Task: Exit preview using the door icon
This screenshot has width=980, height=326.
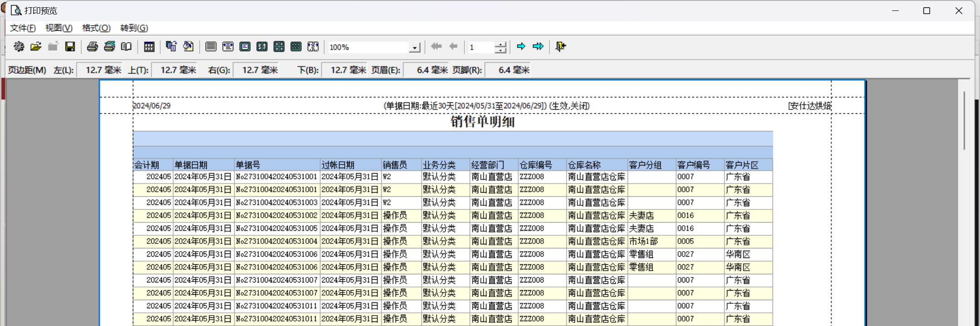Action: click(561, 47)
